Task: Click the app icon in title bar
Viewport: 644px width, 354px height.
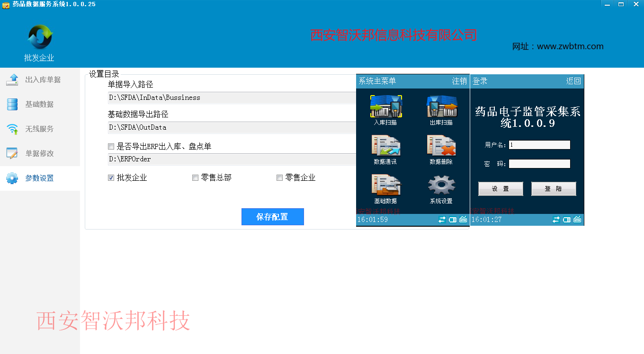Action: pyautogui.click(x=6, y=5)
